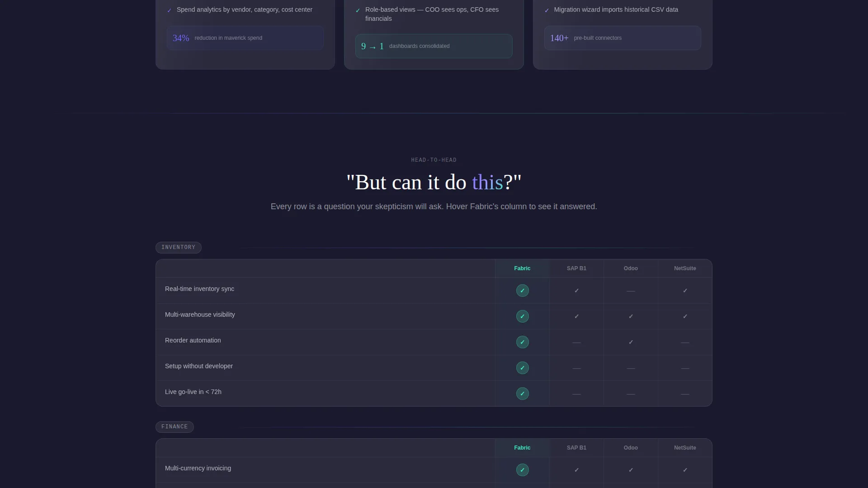Click NetSuite checkmark for Multi-warehouse visibility
This screenshot has height=488, width=868.
[685, 316]
